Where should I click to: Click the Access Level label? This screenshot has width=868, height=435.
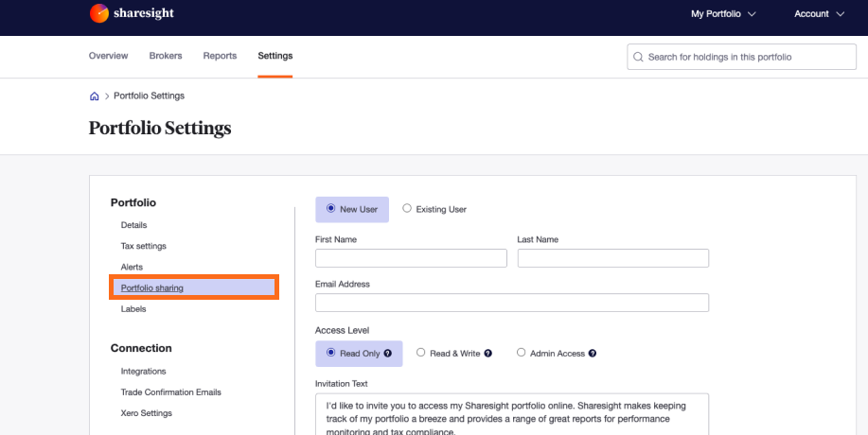342,331
